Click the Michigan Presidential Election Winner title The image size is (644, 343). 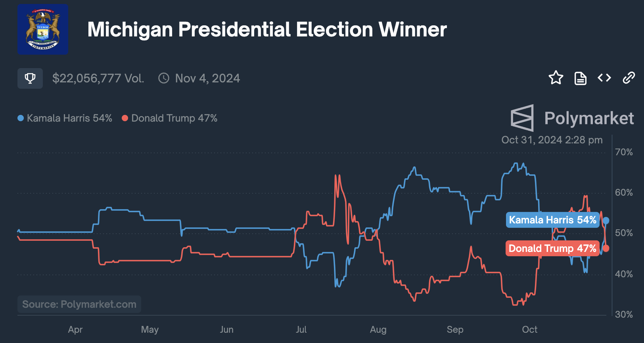point(267,29)
